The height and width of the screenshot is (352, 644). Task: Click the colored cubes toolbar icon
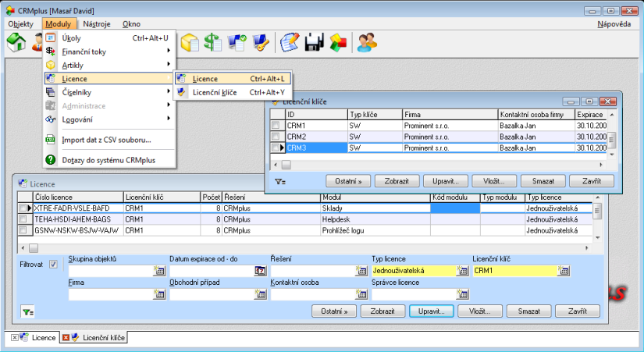click(x=338, y=42)
